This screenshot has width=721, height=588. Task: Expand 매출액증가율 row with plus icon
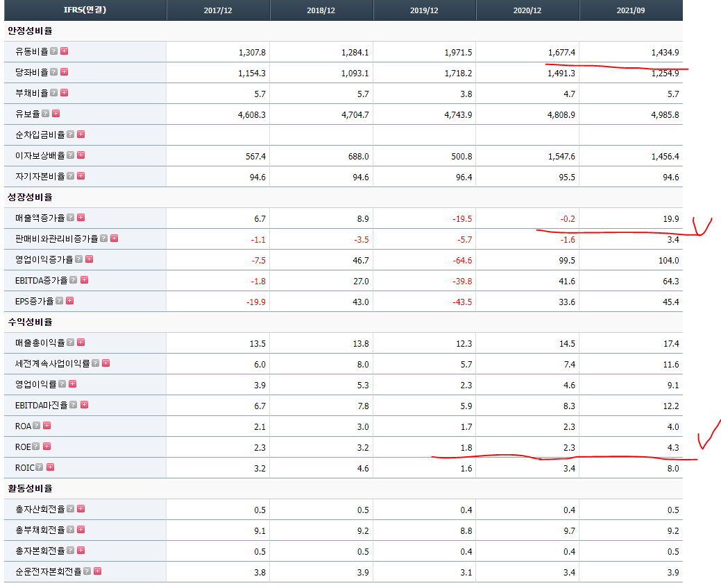point(81,217)
